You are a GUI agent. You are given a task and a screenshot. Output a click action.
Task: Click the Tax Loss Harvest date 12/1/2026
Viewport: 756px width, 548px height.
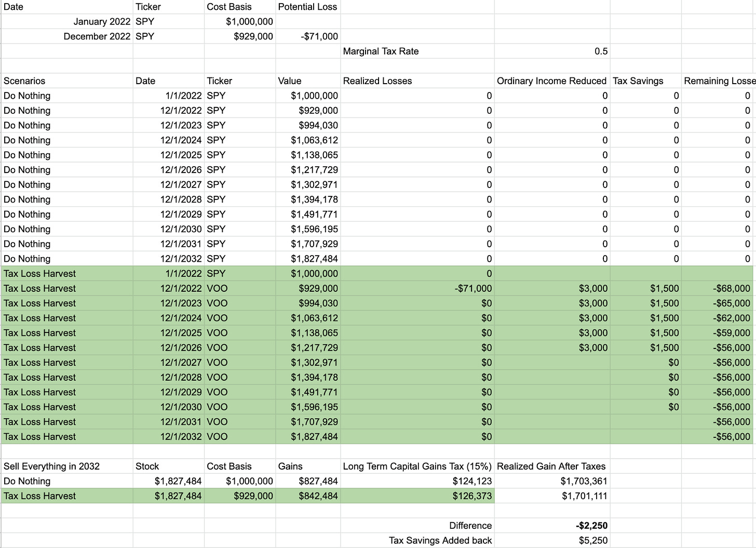pos(169,347)
